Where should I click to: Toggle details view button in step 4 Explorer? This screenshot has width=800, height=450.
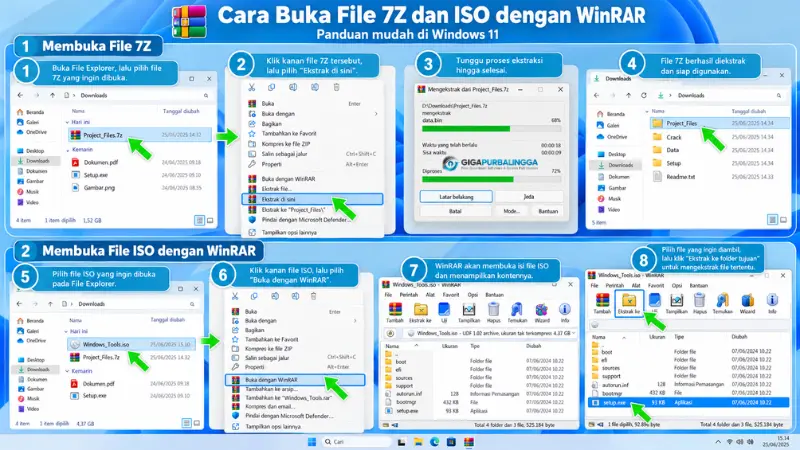click(772, 220)
